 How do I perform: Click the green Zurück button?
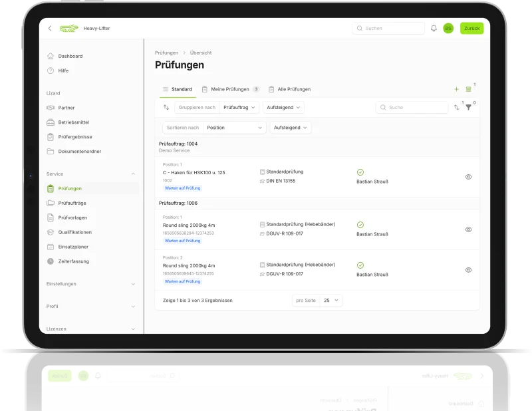[x=471, y=29]
